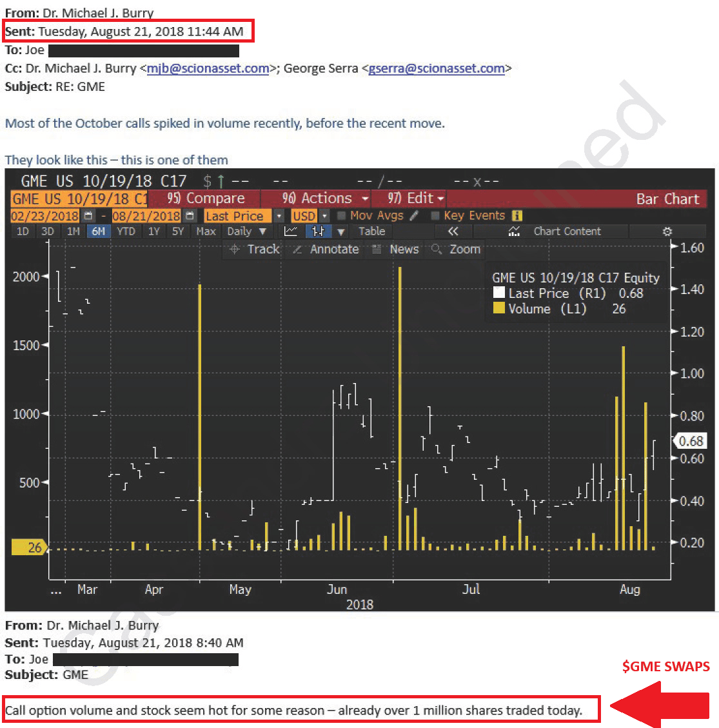Switch to line chart style icon

291,231
